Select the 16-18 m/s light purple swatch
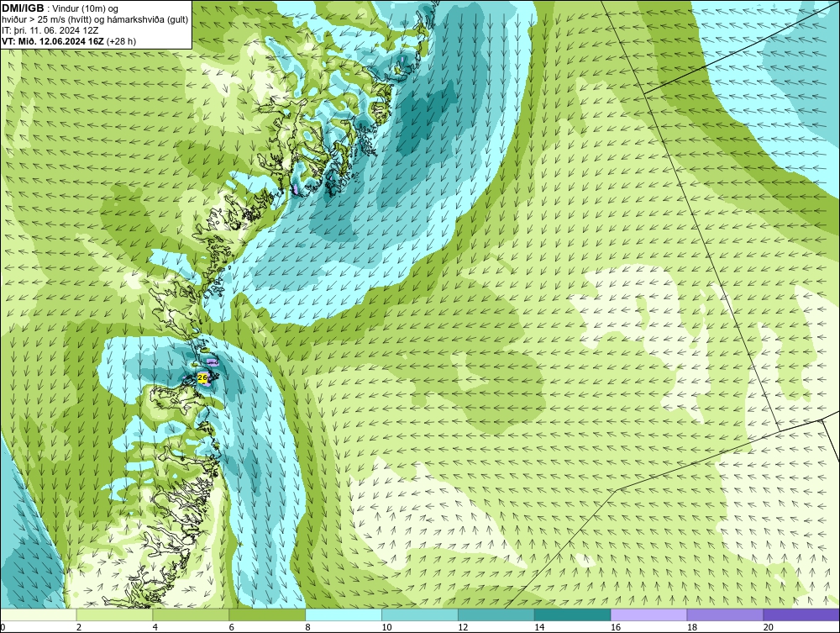Viewport: 840px width, 633px height. click(648, 615)
